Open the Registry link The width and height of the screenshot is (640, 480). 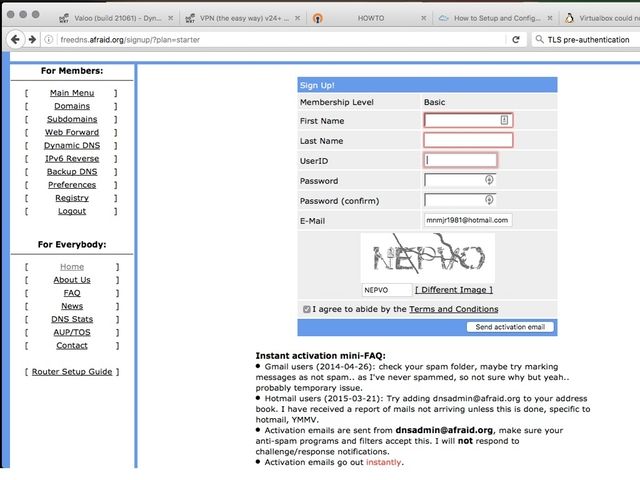[72, 198]
